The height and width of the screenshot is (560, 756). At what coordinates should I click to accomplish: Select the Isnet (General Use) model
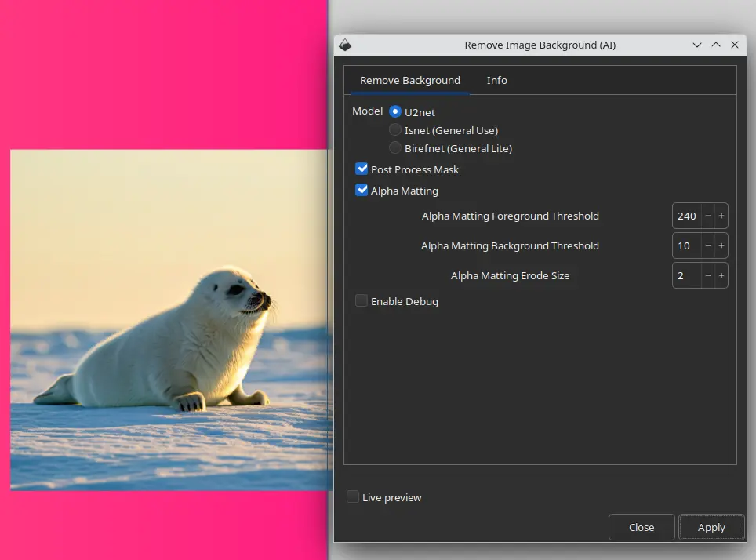pyautogui.click(x=394, y=129)
